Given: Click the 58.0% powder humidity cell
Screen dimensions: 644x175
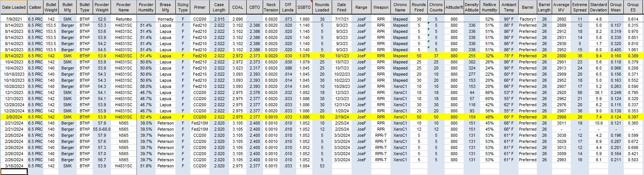Looking at the screenshot, I should pos(146,86).
